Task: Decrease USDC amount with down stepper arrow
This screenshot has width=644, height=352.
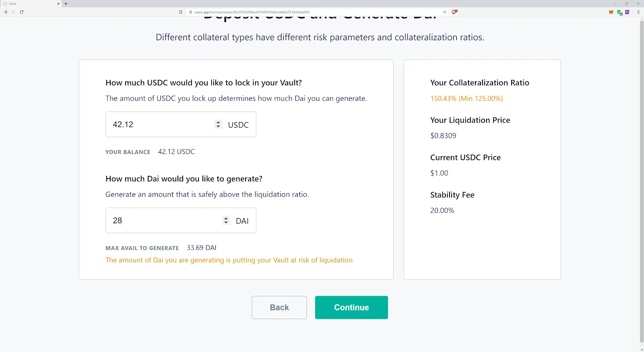Action: click(218, 126)
